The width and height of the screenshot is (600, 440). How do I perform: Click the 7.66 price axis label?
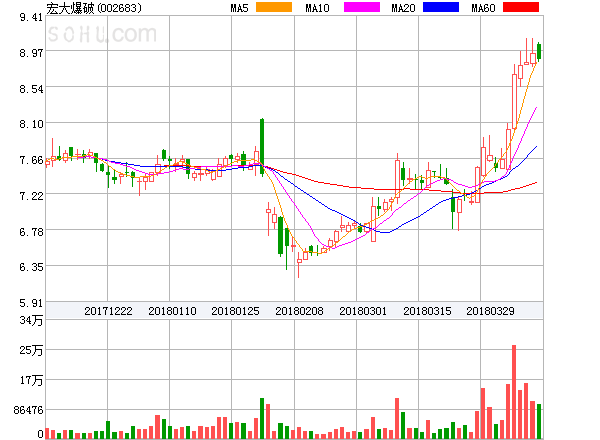31,160
